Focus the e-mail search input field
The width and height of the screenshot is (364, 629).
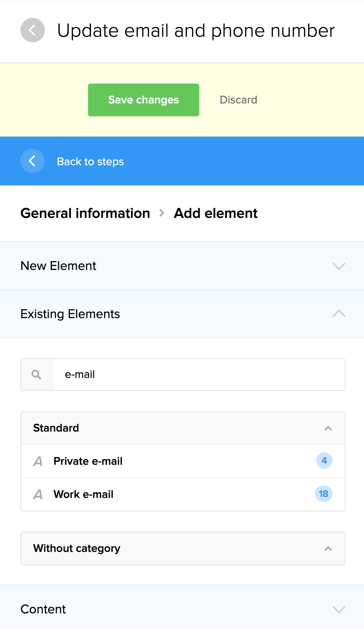(198, 375)
